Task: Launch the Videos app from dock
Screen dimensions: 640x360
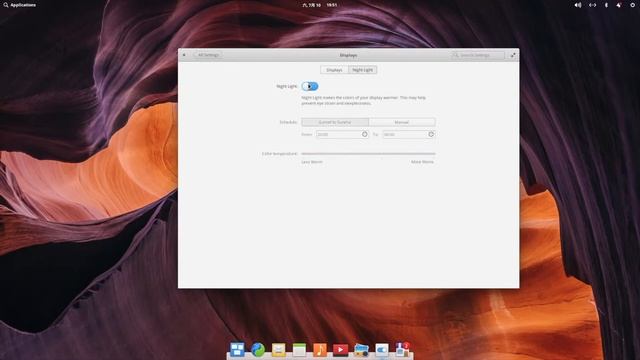Action: [x=340, y=350]
